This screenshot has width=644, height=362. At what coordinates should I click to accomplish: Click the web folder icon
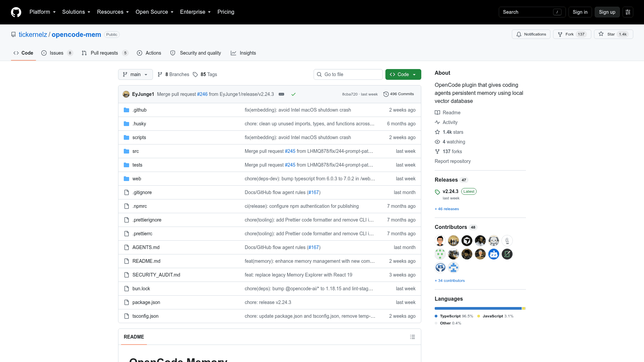coord(126,179)
